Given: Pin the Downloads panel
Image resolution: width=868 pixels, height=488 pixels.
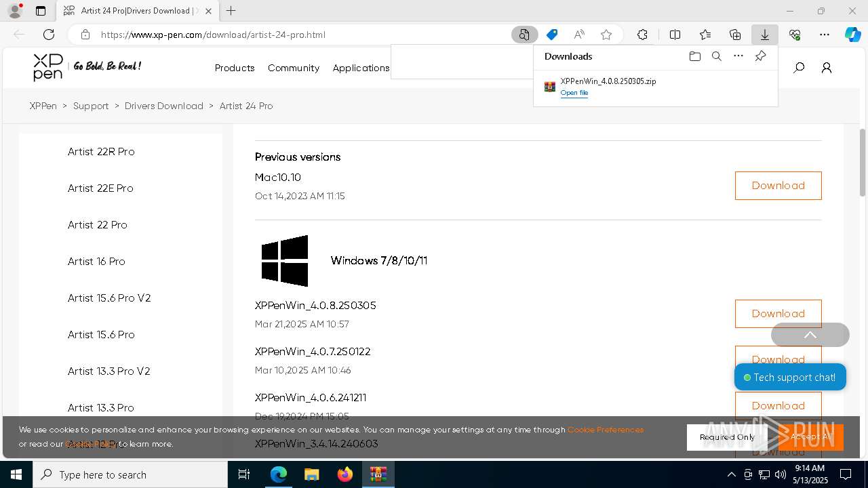Looking at the screenshot, I should (x=760, y=56).
